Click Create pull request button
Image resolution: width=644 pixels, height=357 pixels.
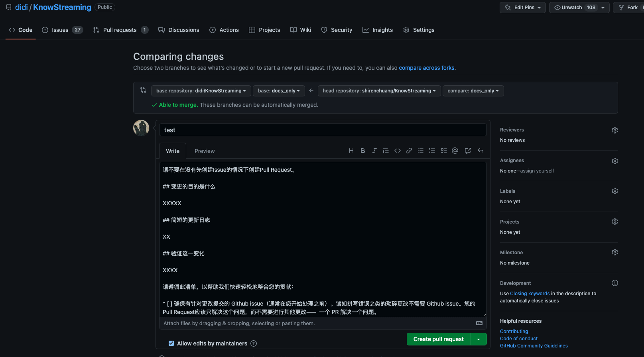[439, 339]
